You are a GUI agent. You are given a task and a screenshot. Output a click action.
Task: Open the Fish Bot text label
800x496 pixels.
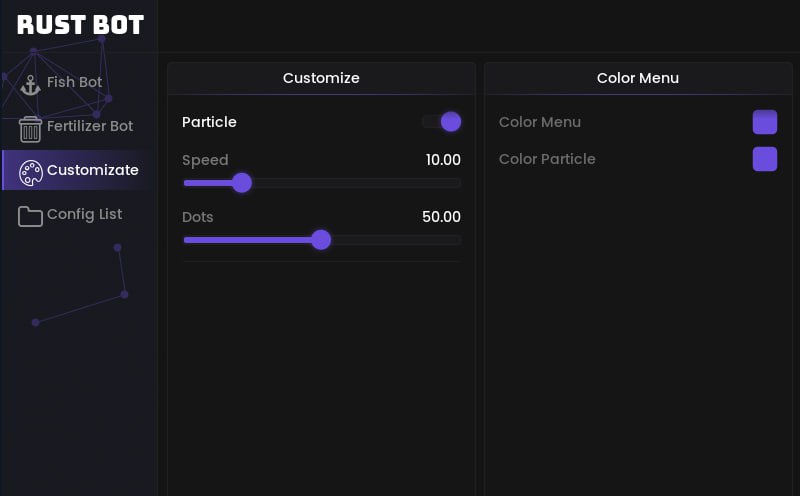point(75,82)
